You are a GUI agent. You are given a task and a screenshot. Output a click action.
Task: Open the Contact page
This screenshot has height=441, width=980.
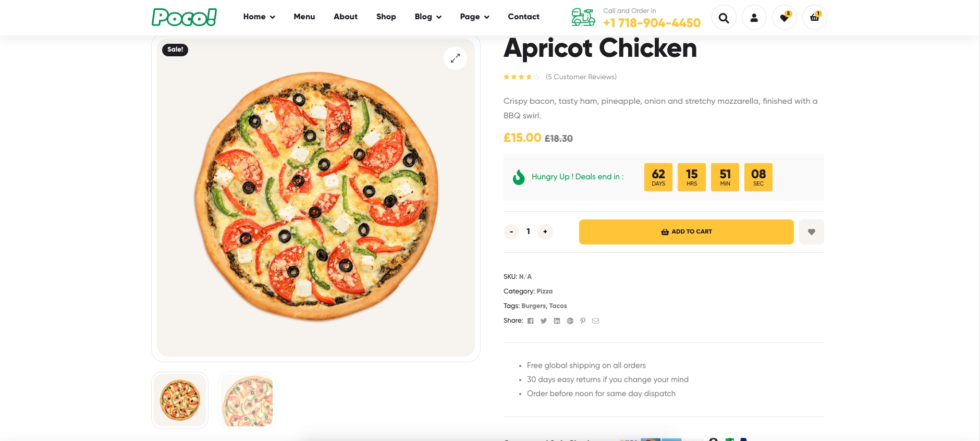pos(523,17)
